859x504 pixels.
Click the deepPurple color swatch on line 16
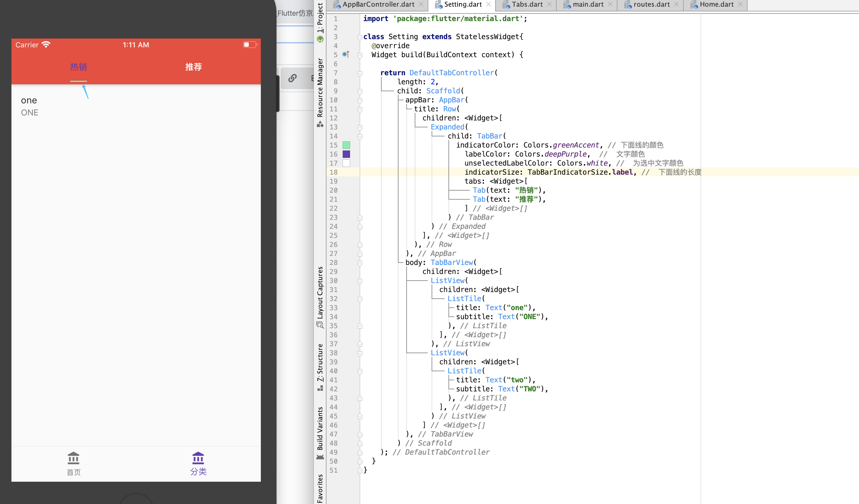pyautogui.click(x=346, y=154)
